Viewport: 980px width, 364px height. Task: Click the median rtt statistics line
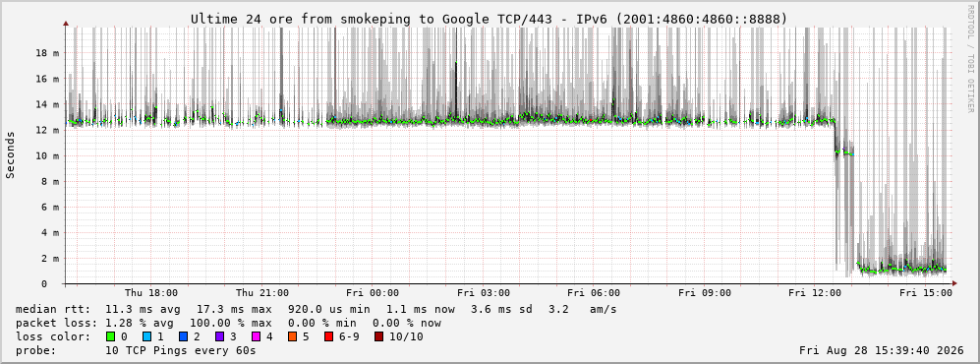tap(316, 309)
